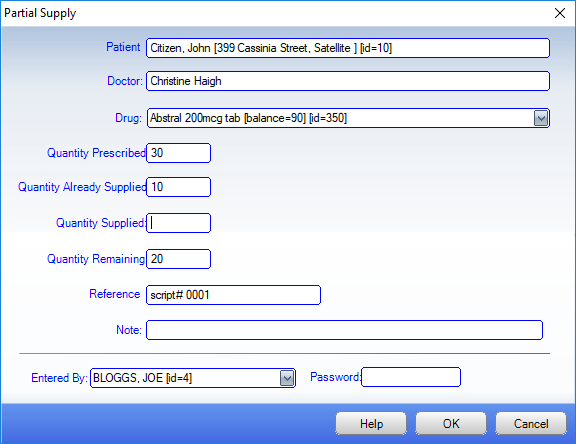
Task: Click the Patient input field
Action: click(348, 48)
